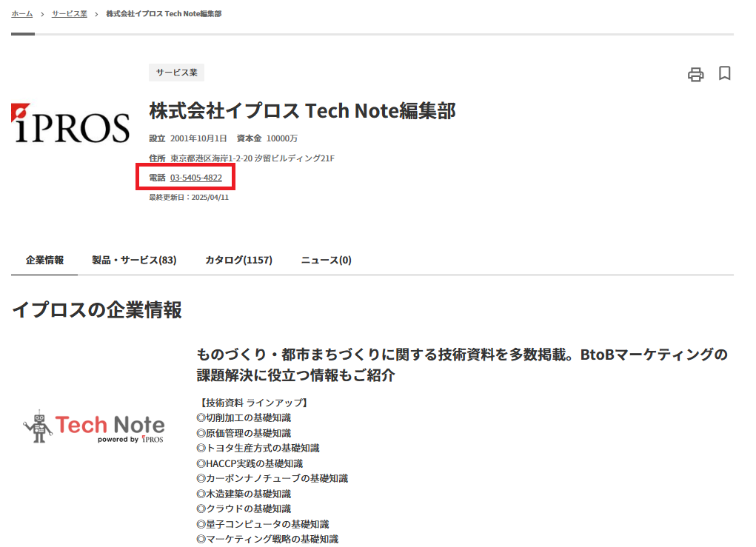Click the company address text line

coord(252,158)
